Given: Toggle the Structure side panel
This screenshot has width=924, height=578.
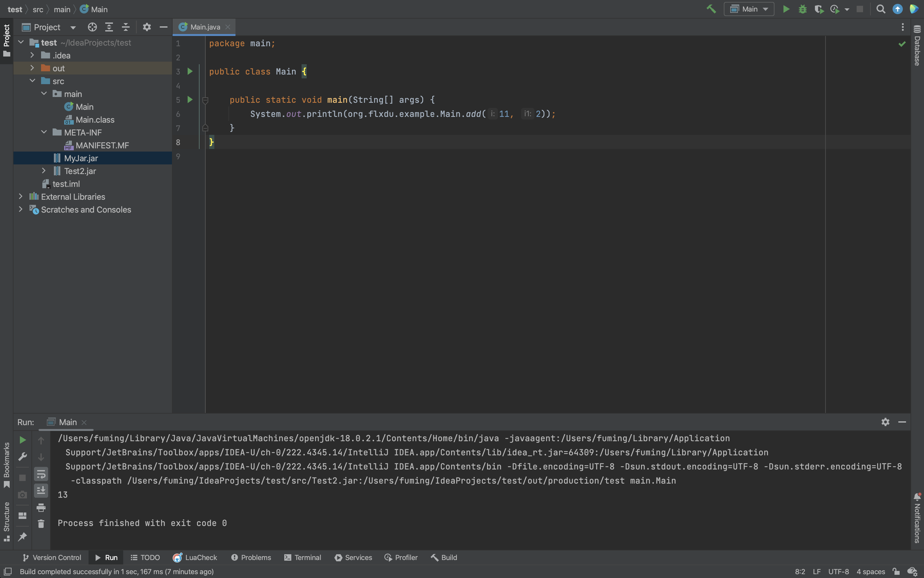Looking at the screenshot, I should click(x=6, y=521).
